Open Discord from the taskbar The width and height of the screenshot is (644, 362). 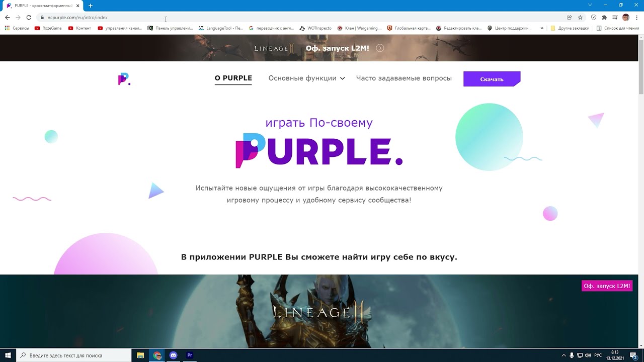[x=174, y=355]
